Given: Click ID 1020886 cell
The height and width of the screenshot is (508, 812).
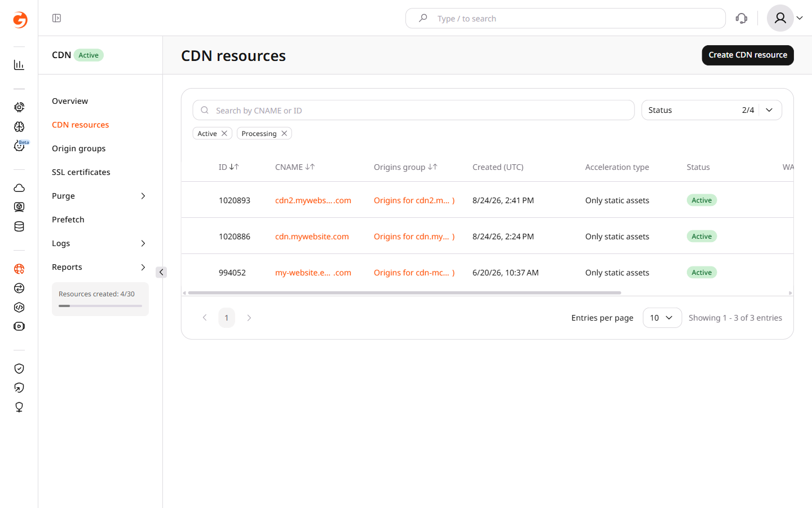Looking at the screenshot, I should point(235,237).
